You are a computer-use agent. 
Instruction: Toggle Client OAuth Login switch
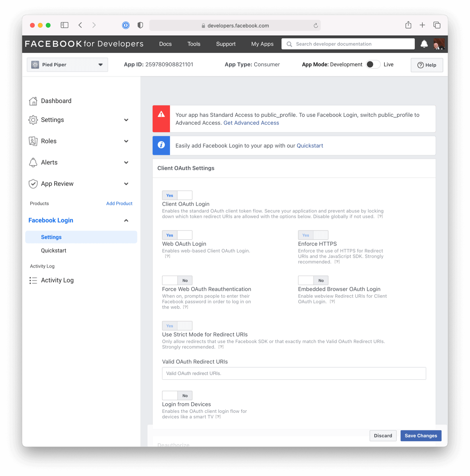[177, 195]
